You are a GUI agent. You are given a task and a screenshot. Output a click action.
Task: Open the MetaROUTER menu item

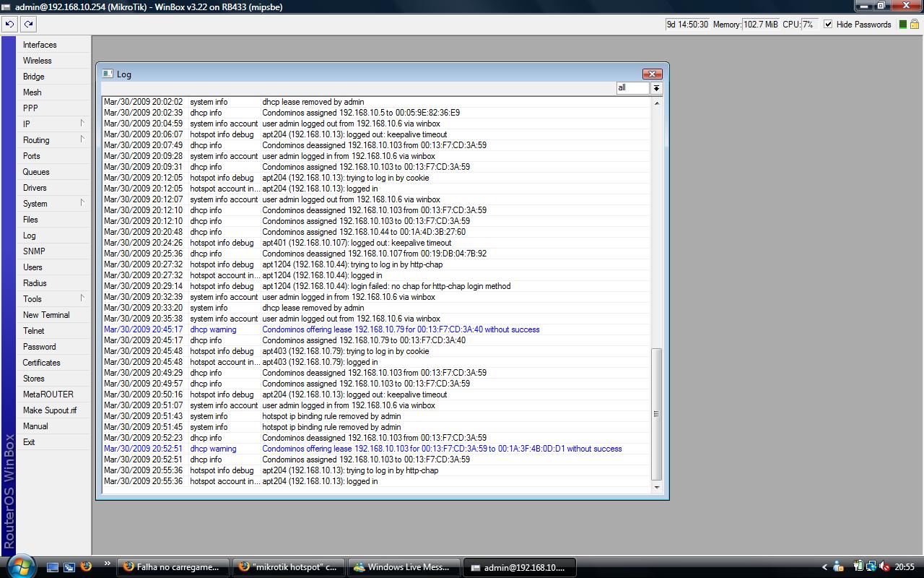tap(54, 394)
